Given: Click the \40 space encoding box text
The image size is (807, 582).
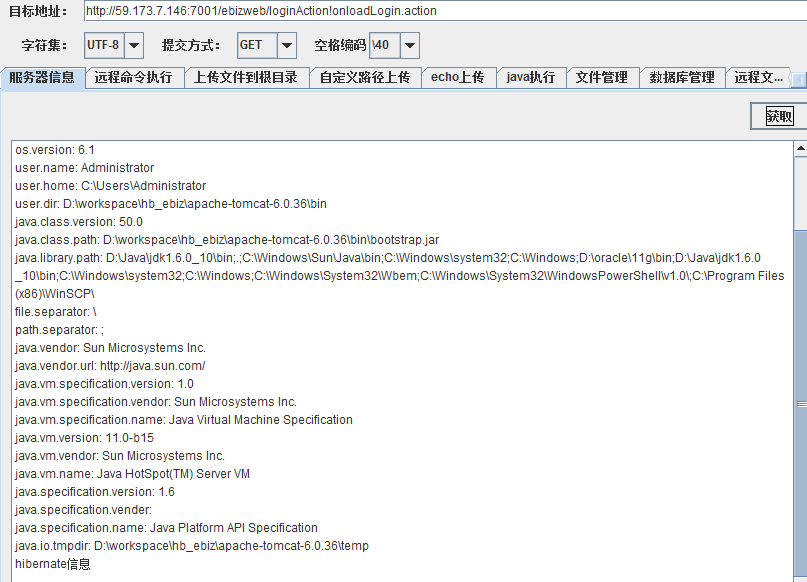Looking at the screenshot, I should (x=385, y=45).
